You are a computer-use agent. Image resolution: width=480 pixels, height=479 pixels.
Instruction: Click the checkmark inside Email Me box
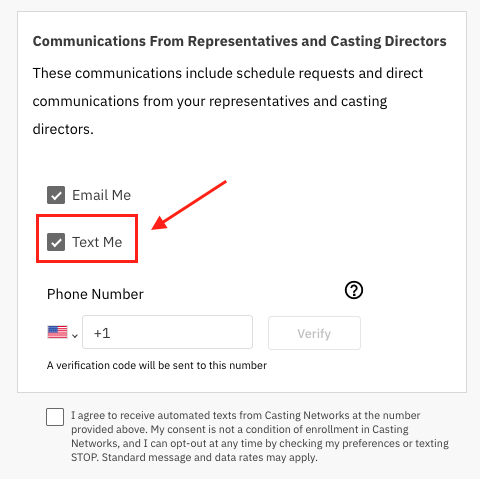click(x=56, y=196)
